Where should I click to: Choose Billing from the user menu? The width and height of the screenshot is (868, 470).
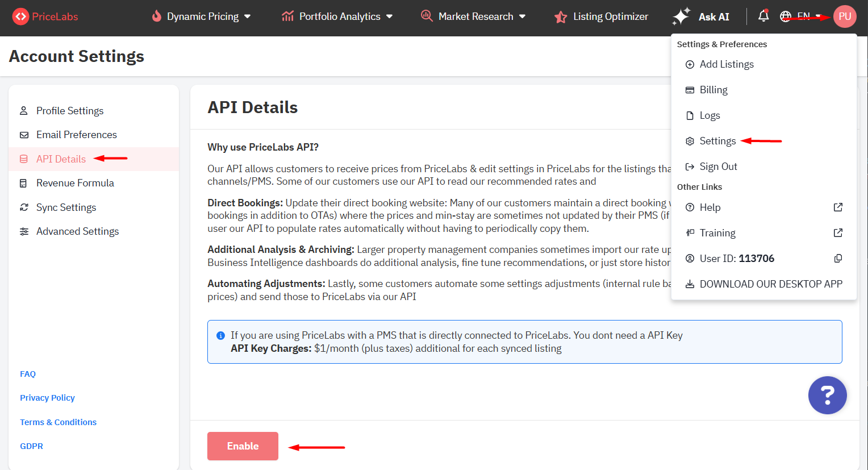[x=713, y=90]
